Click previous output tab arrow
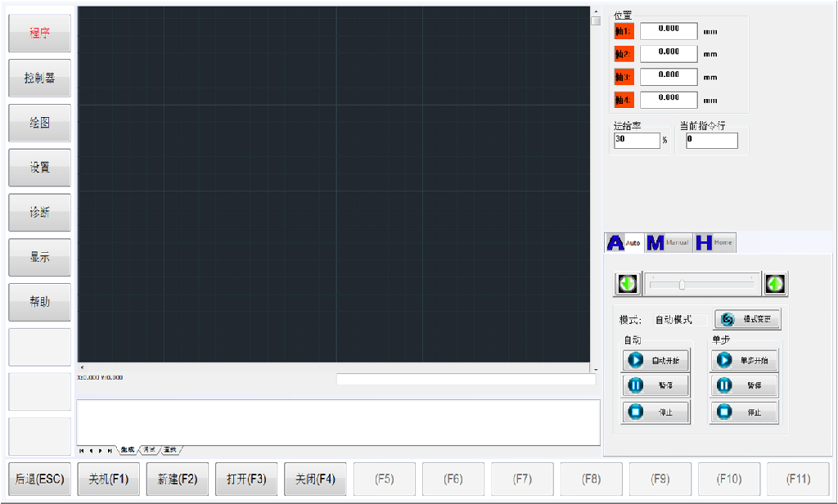Viewport: 838px width, 504px height. pyautogui.click(x=91, y=451)
